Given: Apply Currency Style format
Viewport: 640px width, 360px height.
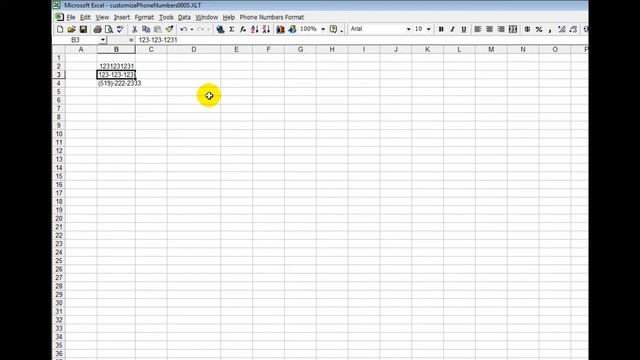Looking at the screenshot, I should point(527,29).
